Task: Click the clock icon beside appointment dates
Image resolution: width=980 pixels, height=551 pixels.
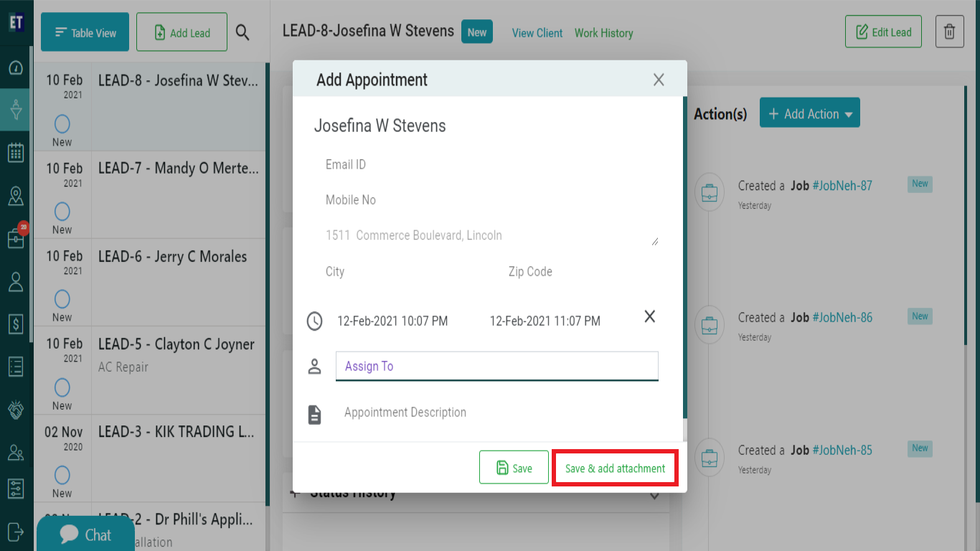Action: pos(315,321)
